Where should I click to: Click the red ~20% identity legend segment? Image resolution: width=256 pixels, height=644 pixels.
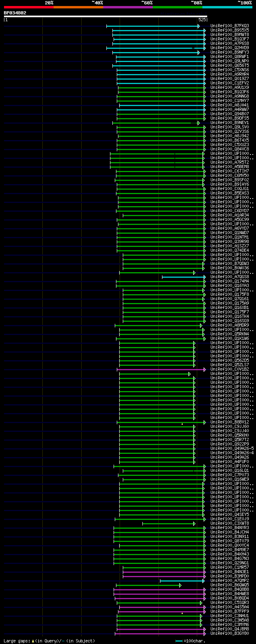pos(28,7)
